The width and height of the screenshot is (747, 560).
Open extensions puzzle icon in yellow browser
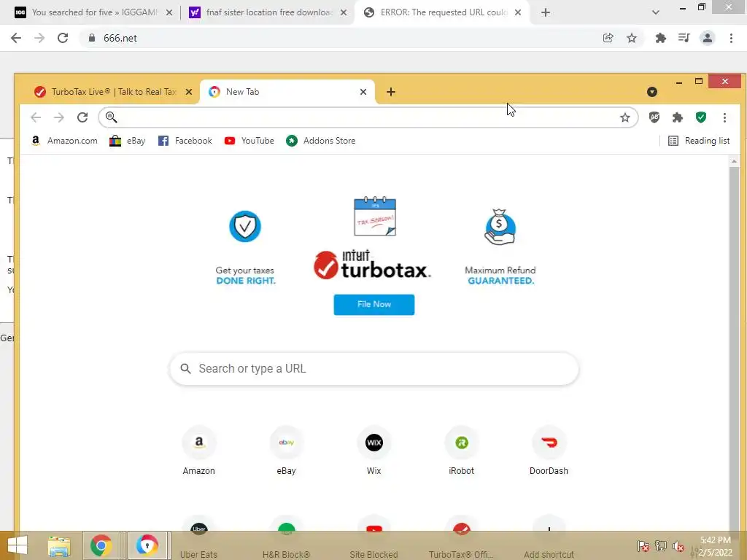(678, 117)
